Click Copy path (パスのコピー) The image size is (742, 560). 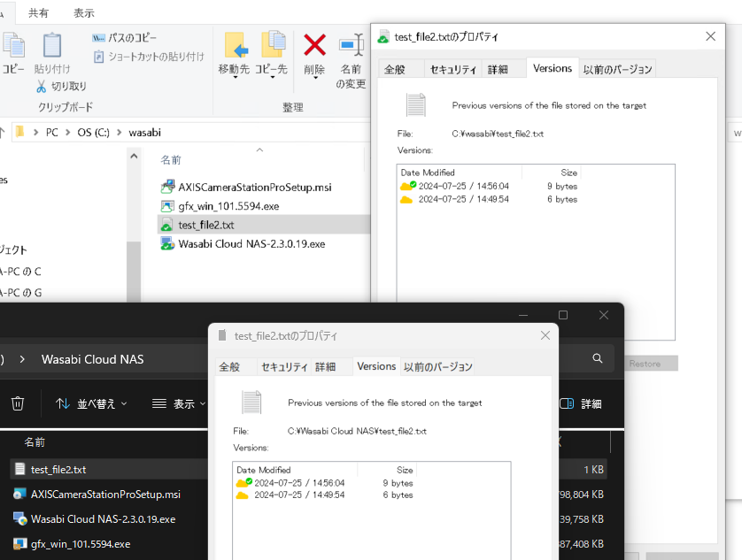click(125, 37)
